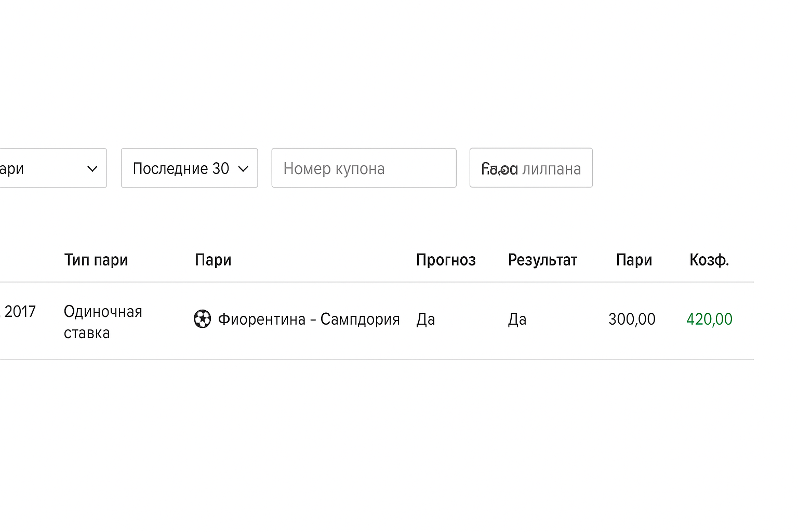This screenshot has height=532, width=798.
Task: Click the 2017 date cell in the row
Action: [20, 312]
